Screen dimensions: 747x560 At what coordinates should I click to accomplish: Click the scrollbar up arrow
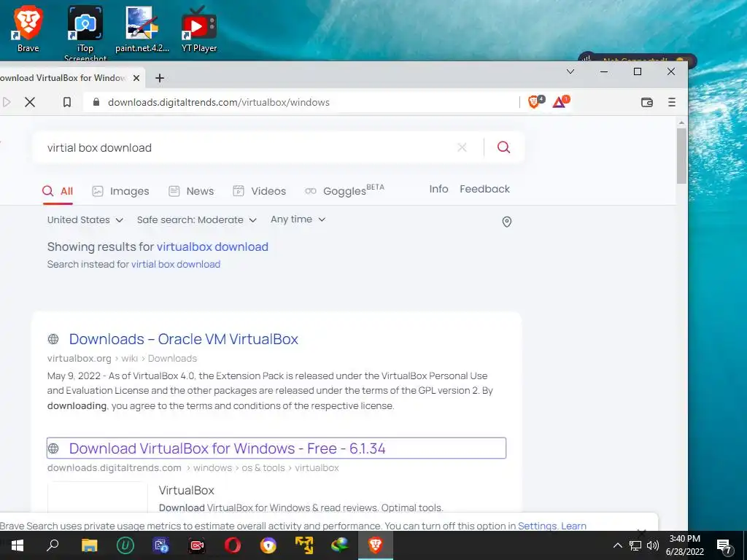[682, 122]
